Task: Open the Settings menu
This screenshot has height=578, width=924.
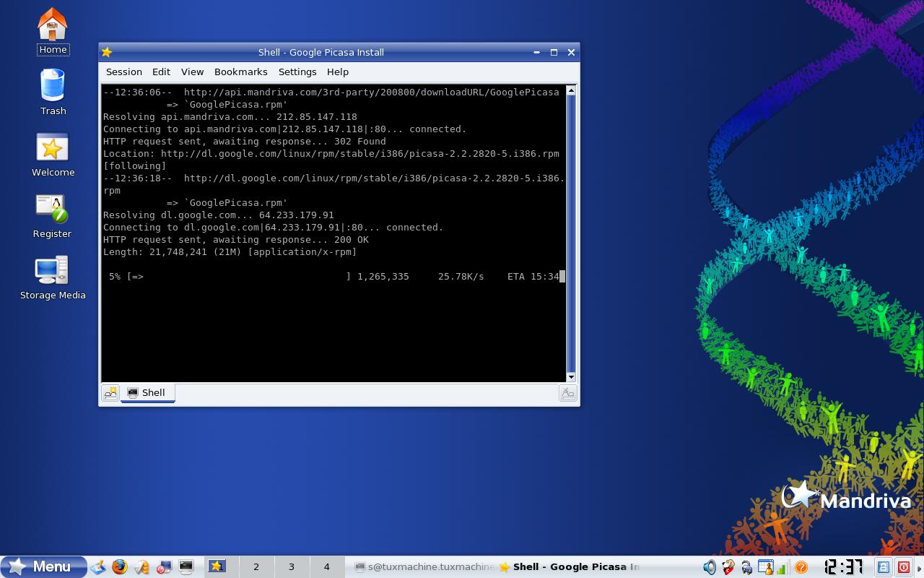Action: point(297,72)
